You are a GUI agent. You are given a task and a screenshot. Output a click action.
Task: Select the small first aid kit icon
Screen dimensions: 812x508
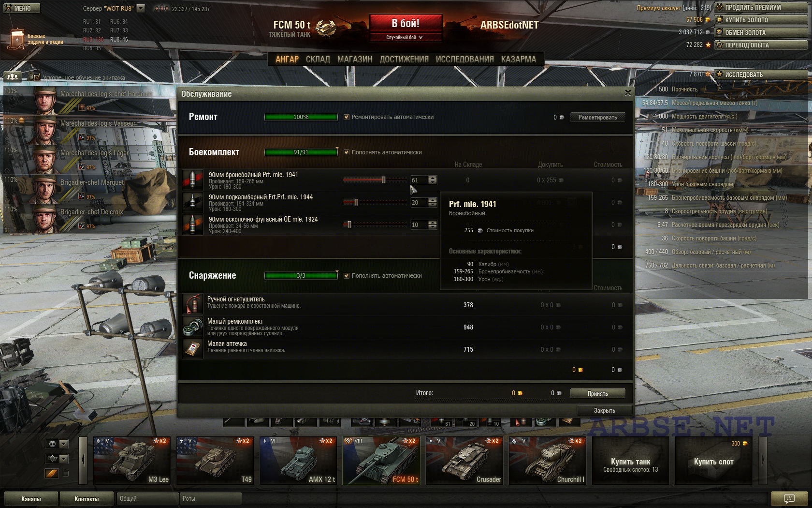click(192, 349)
